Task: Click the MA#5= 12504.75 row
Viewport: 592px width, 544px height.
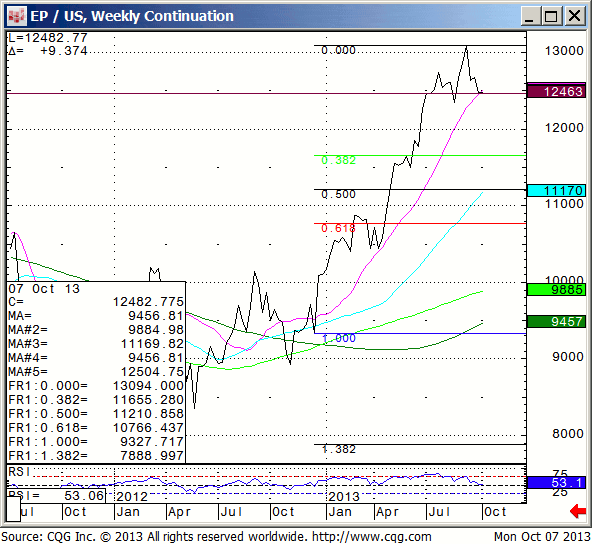Action: coord(96,371)
